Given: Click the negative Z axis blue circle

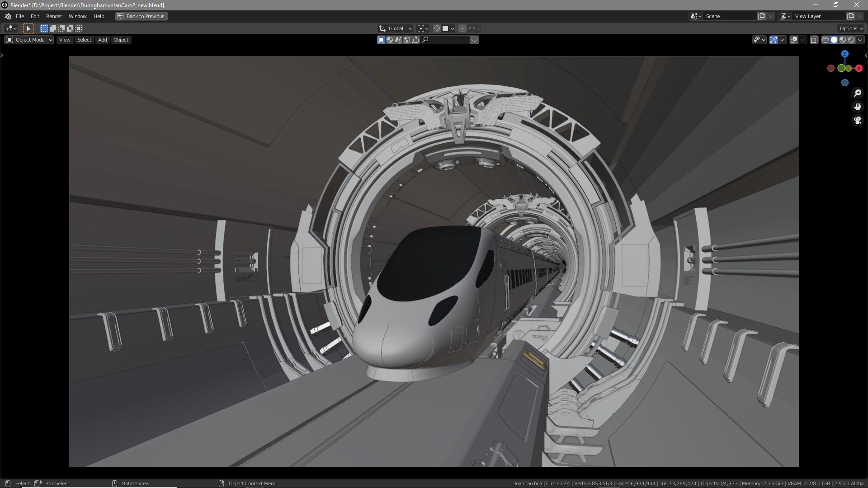Looking at the screenshot, I should tap(844, 83).
